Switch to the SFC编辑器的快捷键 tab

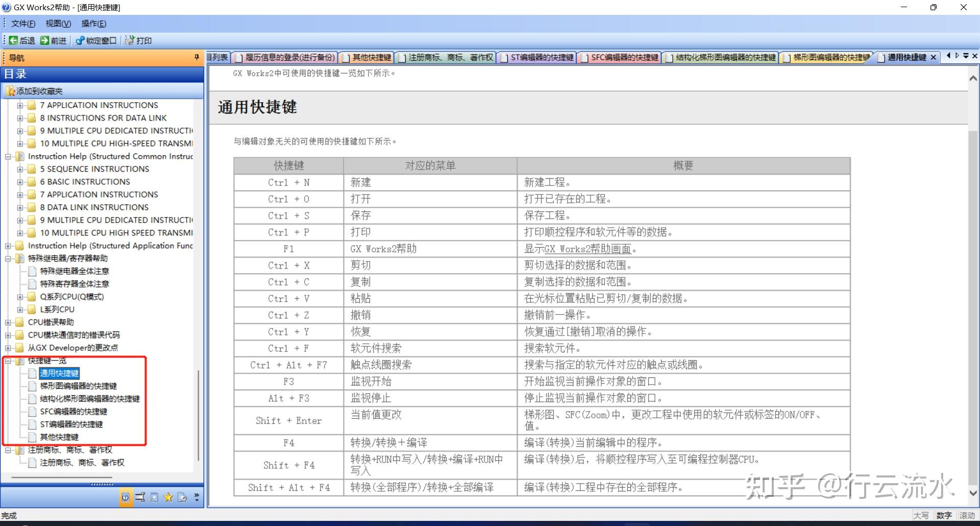click(x=623, y=57)
